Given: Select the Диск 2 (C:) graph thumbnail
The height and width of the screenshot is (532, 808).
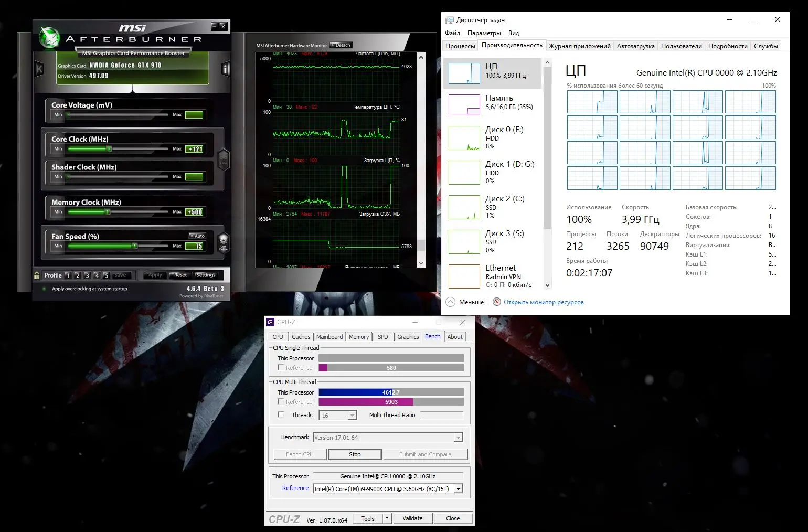Looking at the screenshot, I should (x=464, y=207).
